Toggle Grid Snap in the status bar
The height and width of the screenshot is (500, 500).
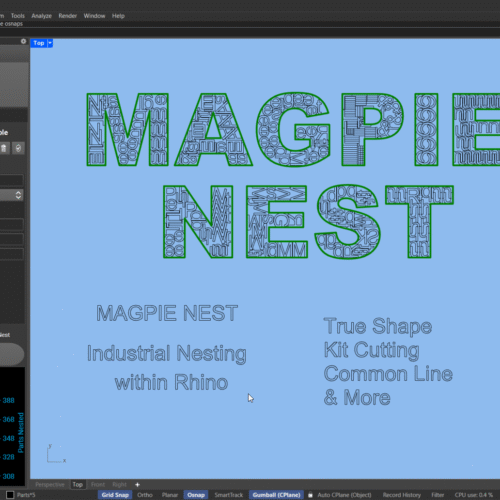(115, 495)
